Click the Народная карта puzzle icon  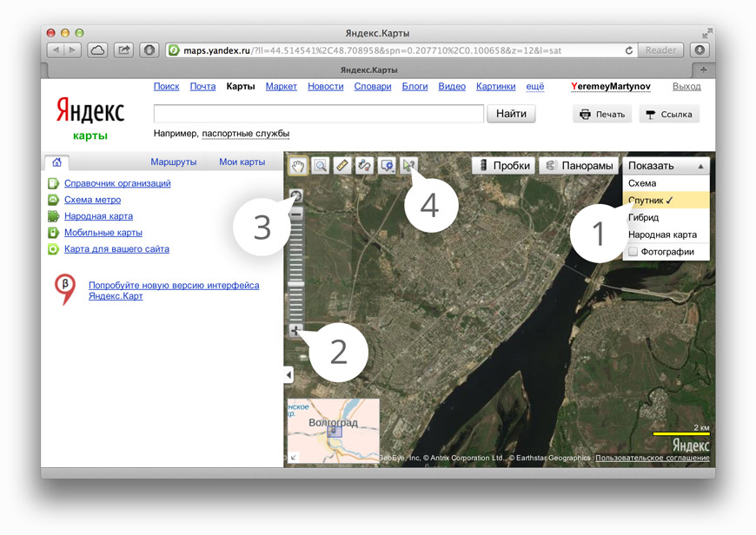tap(53, 216)
